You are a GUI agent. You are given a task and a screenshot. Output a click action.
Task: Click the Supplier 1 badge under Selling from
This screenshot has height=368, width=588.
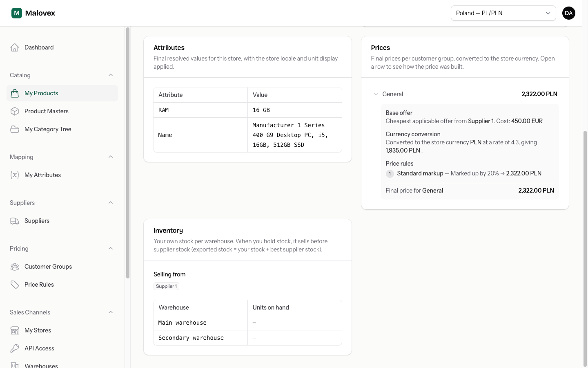(167, 286)
